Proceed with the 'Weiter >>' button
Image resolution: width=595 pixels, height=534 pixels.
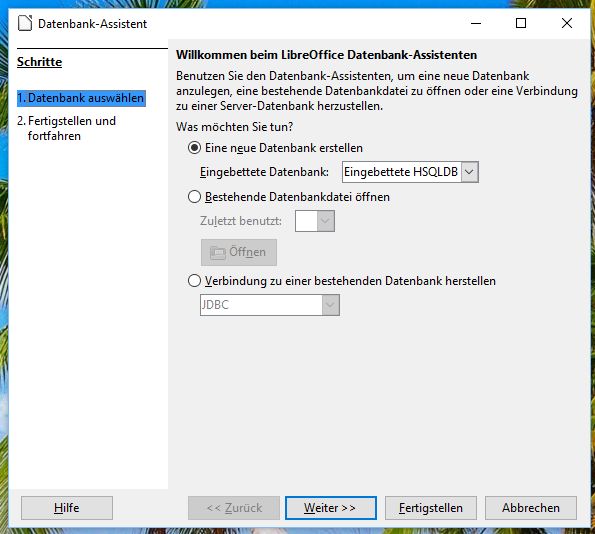pyautogui.click(x=331, y=508)
